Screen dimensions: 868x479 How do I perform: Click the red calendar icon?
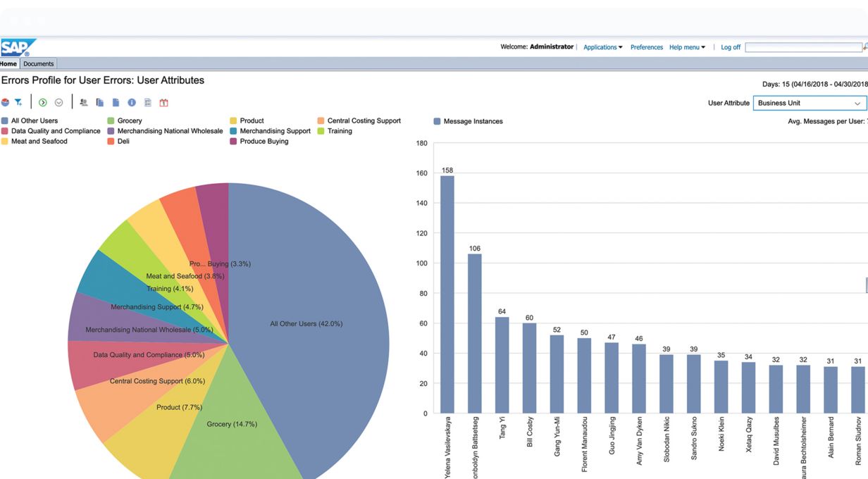[164, 103]
